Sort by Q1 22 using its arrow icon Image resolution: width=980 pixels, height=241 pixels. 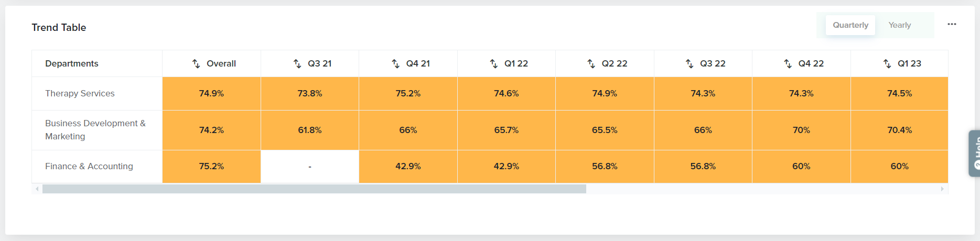tap(494, 63)
